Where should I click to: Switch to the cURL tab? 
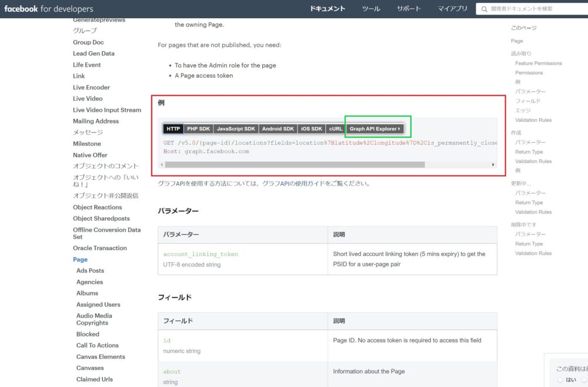click(x=335, y=128)
